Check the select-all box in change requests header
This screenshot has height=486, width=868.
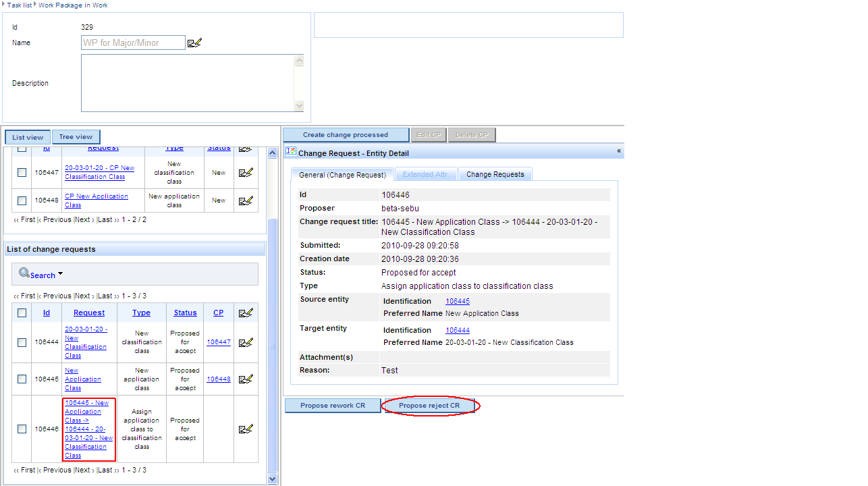coord(22,313)
